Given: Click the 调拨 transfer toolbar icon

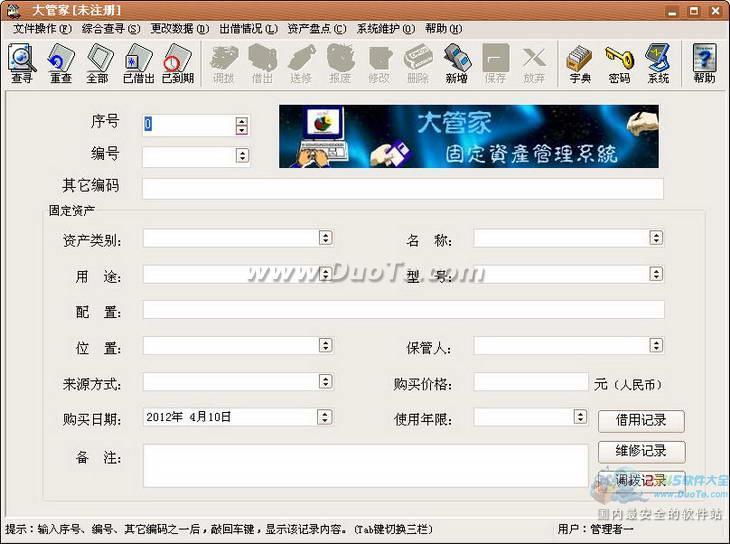Looking at the screenshot, I should pyautogui.click(x=223, y=63).
